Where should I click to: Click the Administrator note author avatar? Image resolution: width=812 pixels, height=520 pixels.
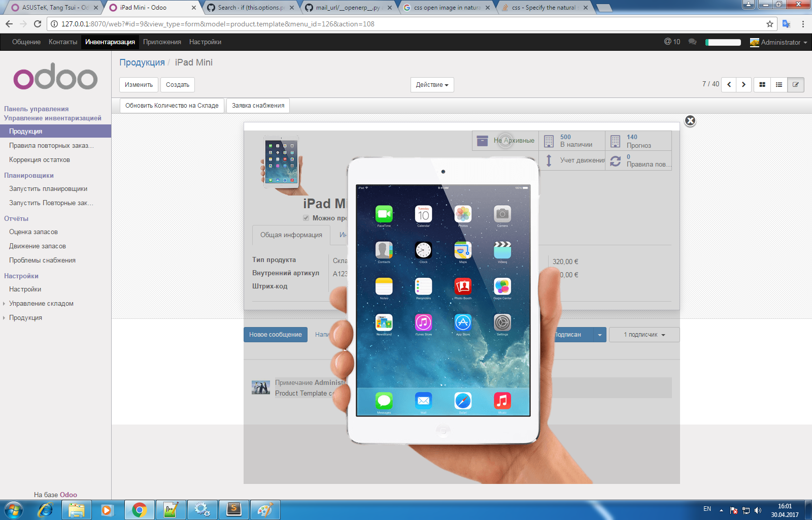[x=261, y=387]
